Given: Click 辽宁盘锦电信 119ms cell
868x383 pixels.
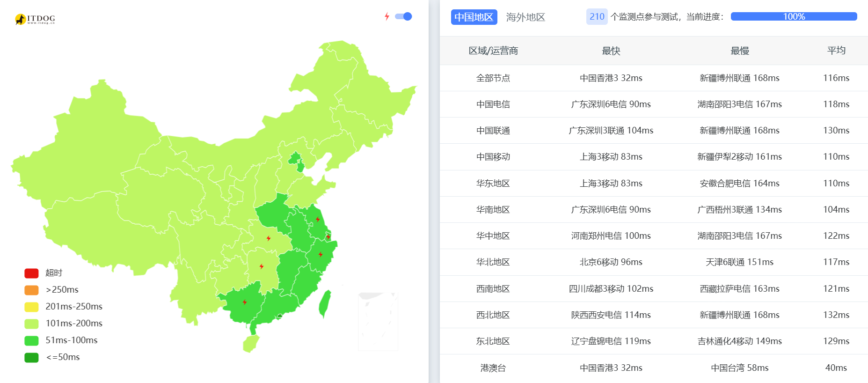Looking at the screenshot, I should coord(611,341).
